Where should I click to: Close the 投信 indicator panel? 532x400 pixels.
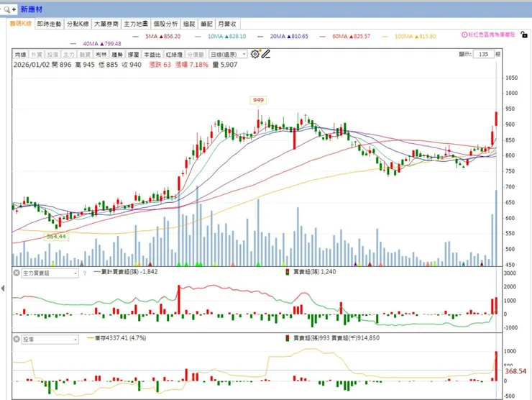click(17, 339)
